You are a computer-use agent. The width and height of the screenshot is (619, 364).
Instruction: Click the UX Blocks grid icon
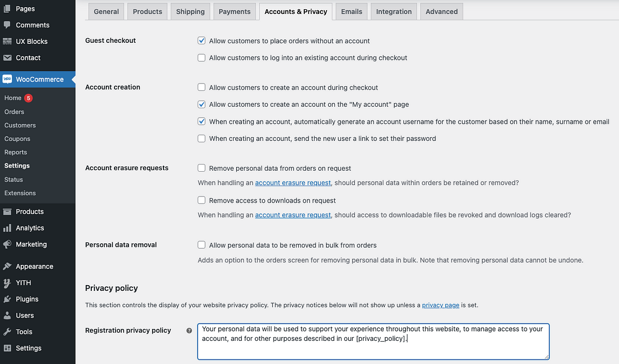[7, 41]
